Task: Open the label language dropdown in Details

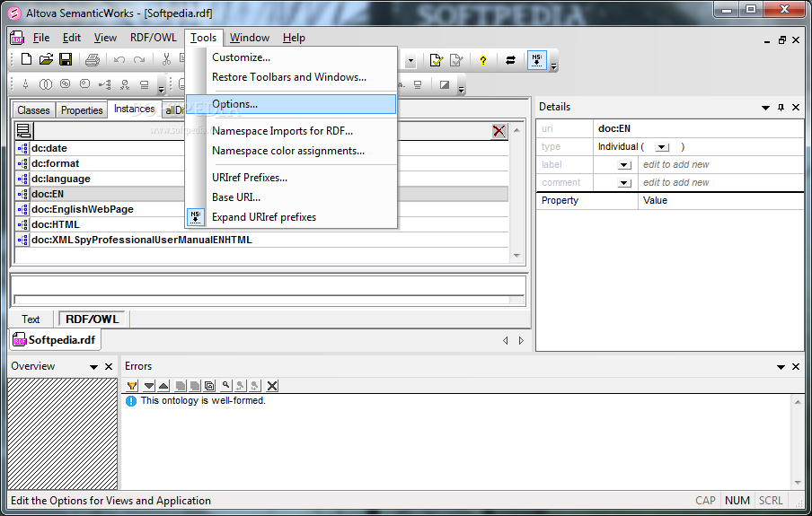Action: click(x=624, y=166)
